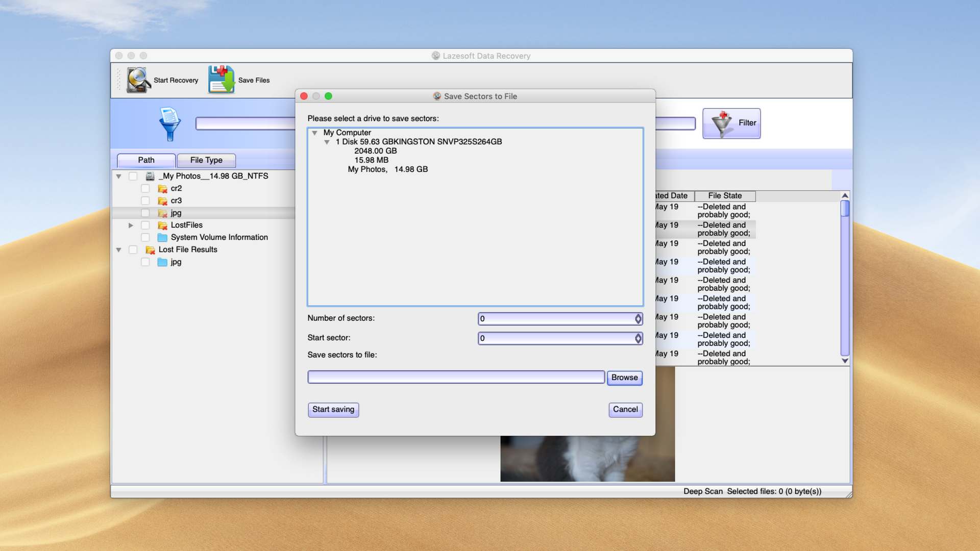Screen dimensions: 980x551
Task: Click the Date column header
Action: pyautogui.click(x=674, y=196)
